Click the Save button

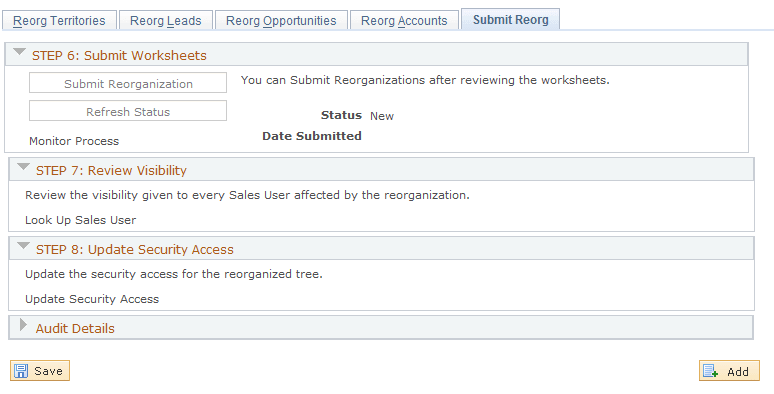[x=40, y=371]
